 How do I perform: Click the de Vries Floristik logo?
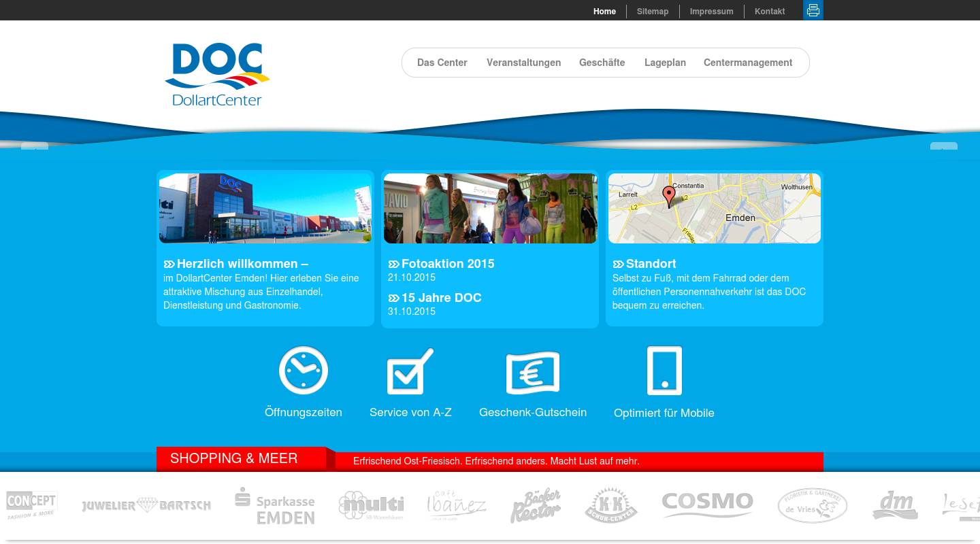pyautogui.click(x=813, y=505)
